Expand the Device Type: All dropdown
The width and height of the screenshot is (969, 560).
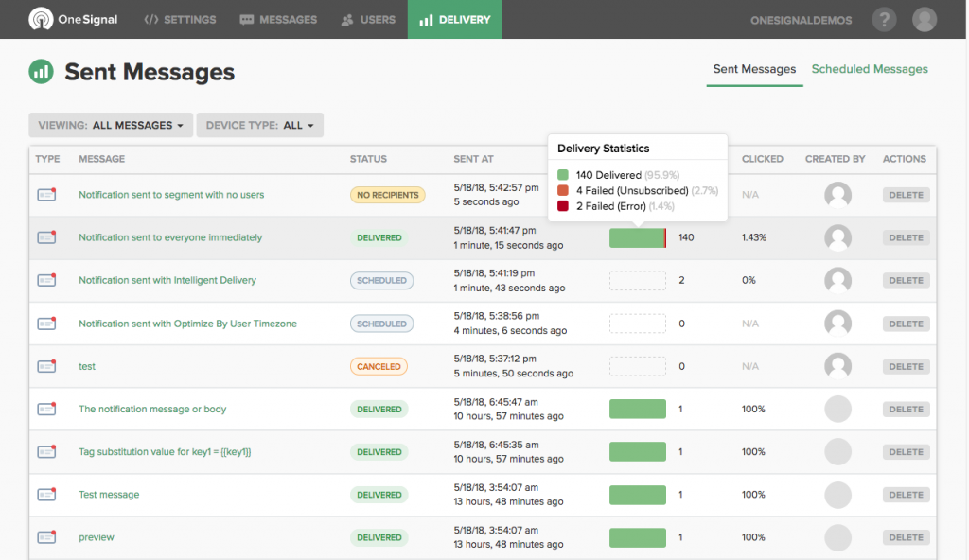259,125
